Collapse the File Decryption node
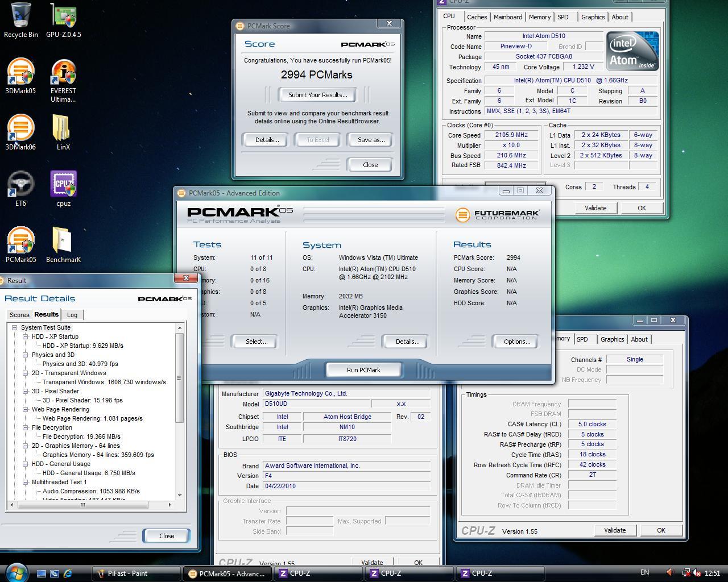Image resolution: width=728 pixels, height=582 pixels. point(25,427)
